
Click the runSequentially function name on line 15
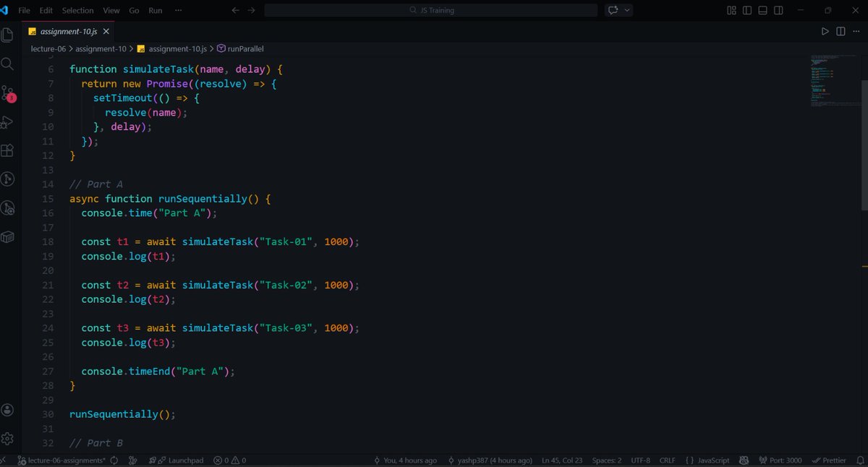tap(203, 199)
